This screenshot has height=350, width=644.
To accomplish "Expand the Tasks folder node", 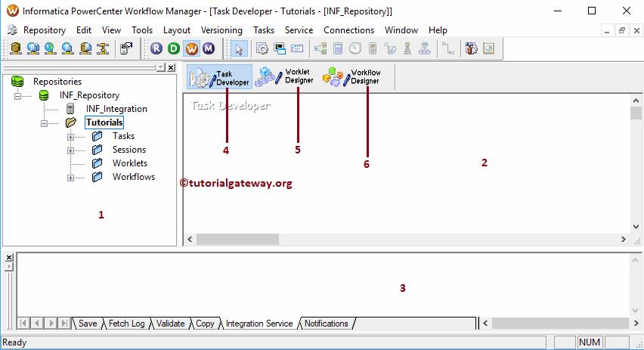I will point(70,137).
